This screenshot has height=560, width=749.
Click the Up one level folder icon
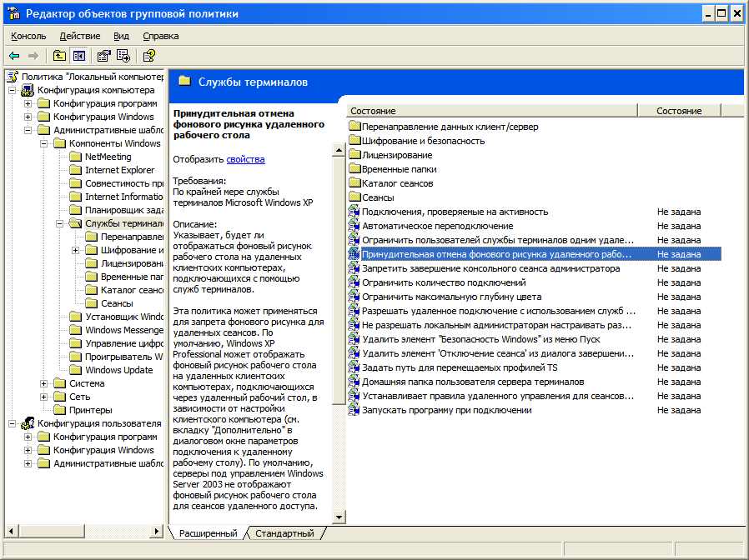click(x=59, y=56)
